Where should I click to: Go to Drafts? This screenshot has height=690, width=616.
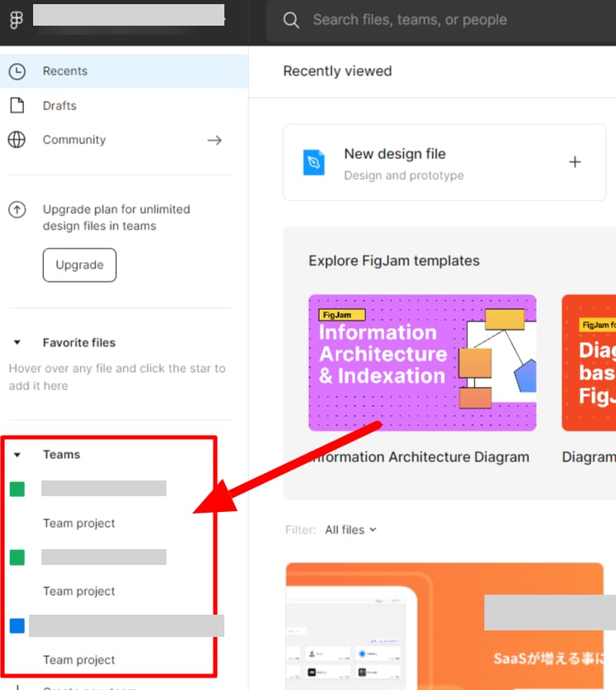point(124,106)
